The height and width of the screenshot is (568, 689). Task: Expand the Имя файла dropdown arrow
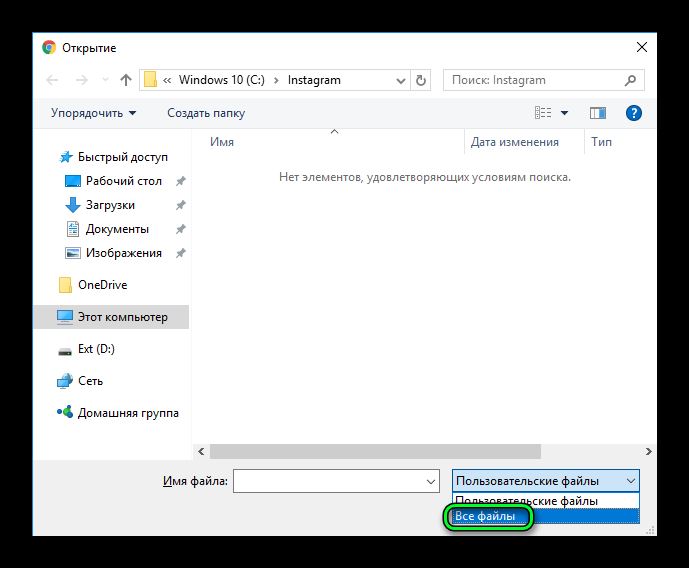(431, 481)
